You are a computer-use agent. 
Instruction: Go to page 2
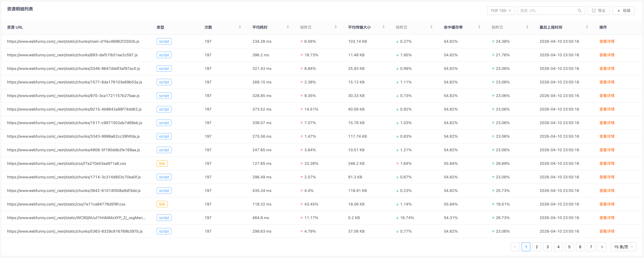536,247
